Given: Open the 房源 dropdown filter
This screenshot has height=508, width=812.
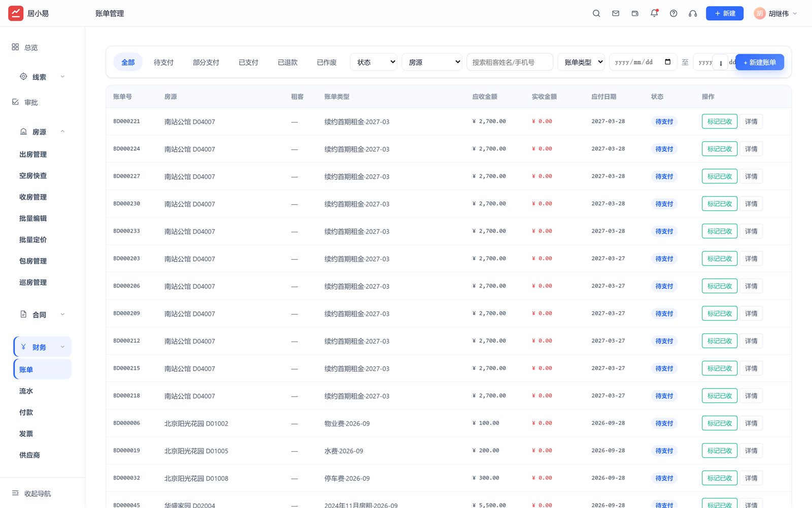Looking at the screenshot, I should 432,62.
